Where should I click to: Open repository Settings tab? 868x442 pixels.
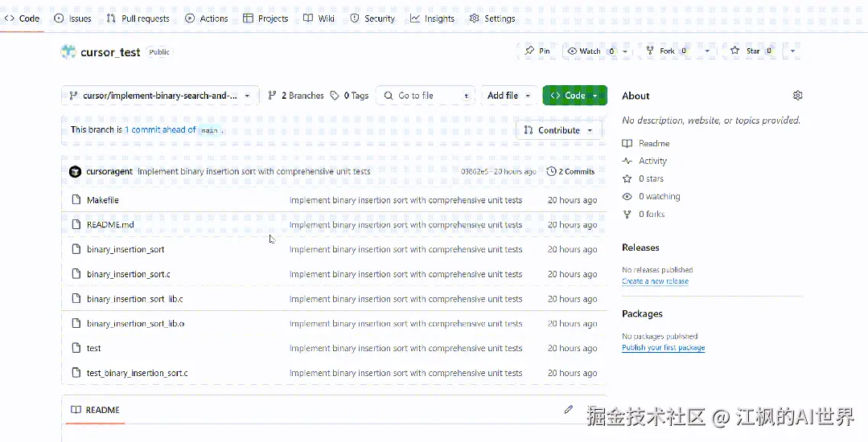pyautogui.click(x=492, y=18)
